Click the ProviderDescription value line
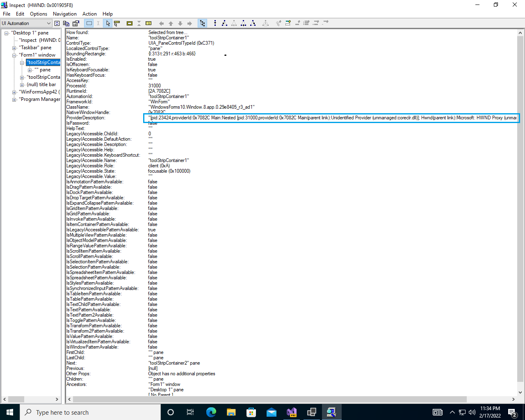 click(332, 118)
